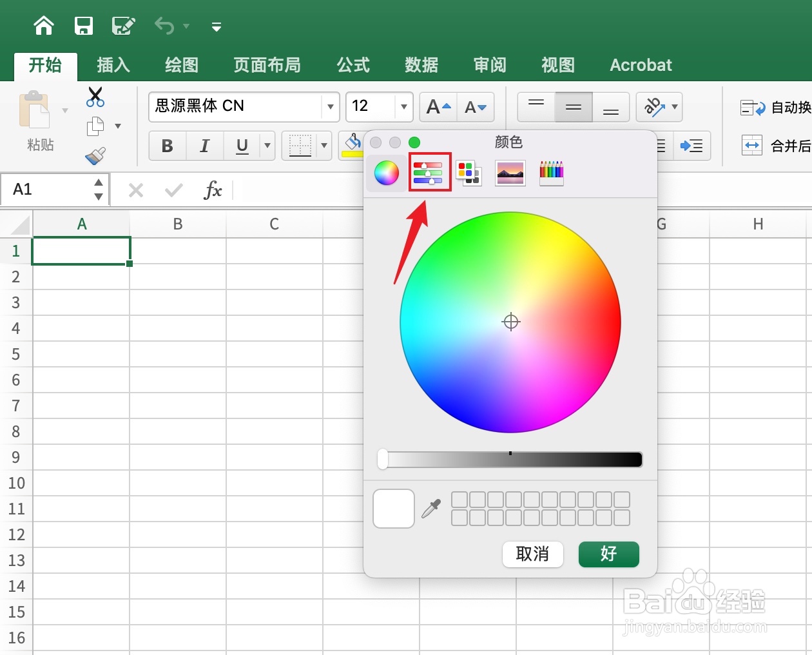Open the 绘图 ribbon tab

pyautogui.click(x=182, y=65)
